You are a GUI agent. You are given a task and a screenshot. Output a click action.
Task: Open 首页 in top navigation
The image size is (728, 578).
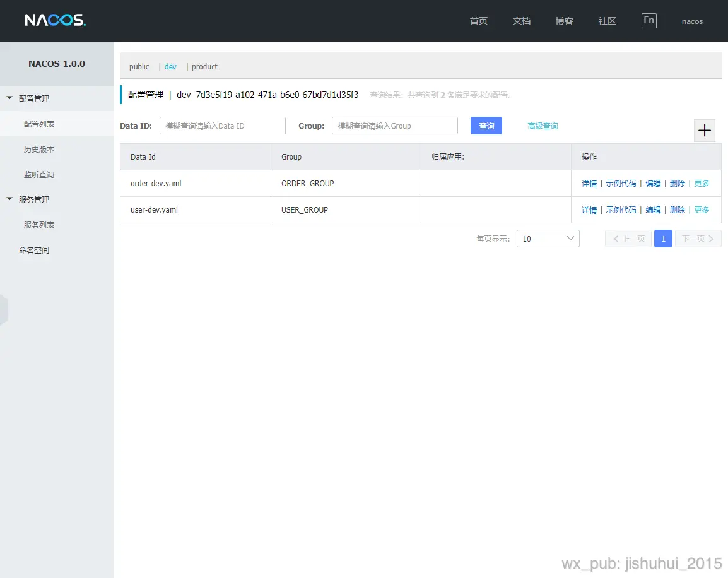click(x=478, y=21)
